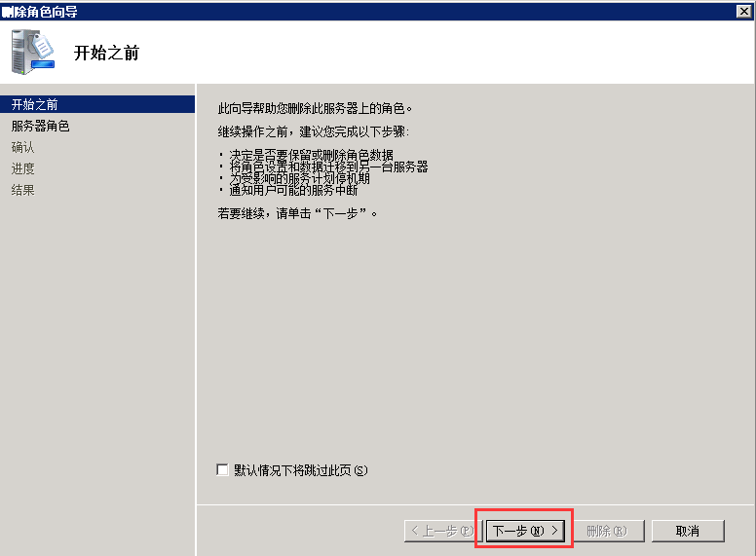Close the 删除角色向导 window
Viewport: 756px width, 556px height.
coord(744,11)
